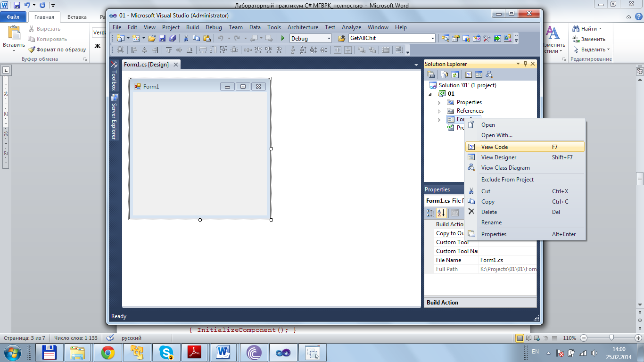Open Skype from the taskbar

point(166,352)
